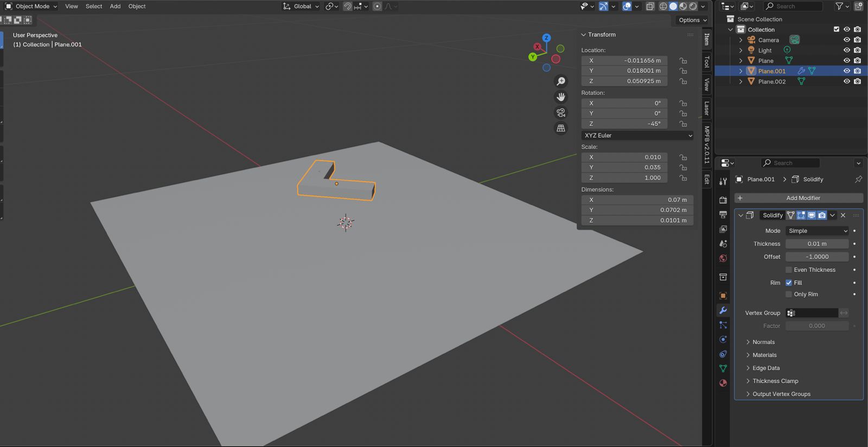Switch to the Tool sidebar tab
This screenshot has width=868, height=447.
707,62
